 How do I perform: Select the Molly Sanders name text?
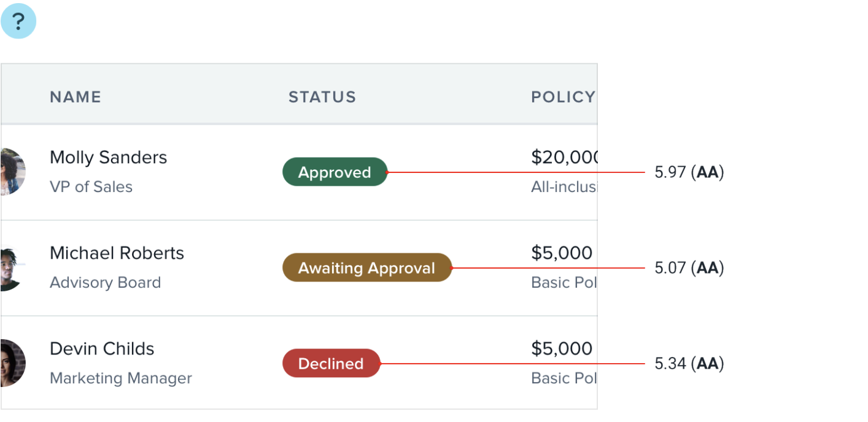108,158
